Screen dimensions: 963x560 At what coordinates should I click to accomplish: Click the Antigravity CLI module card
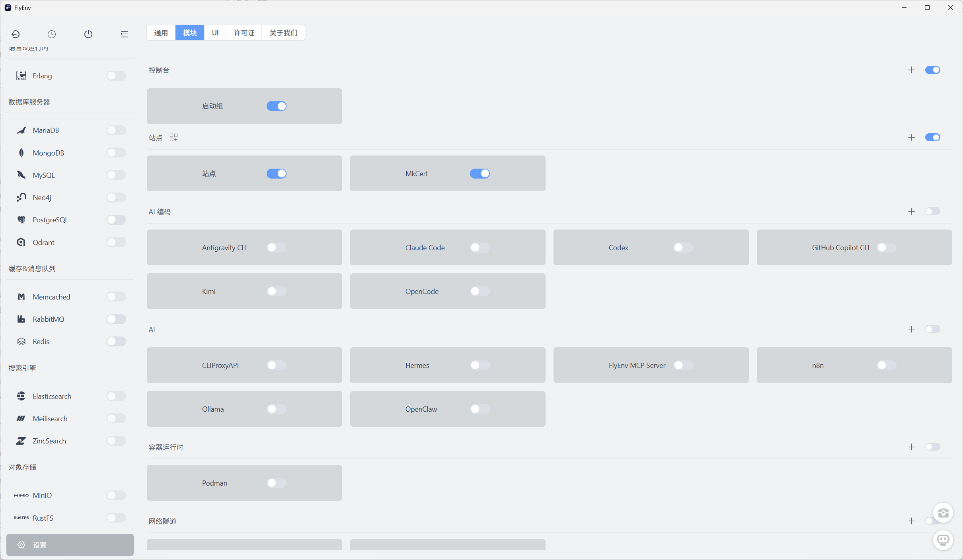pyautogui.click(x=244, y=247)
